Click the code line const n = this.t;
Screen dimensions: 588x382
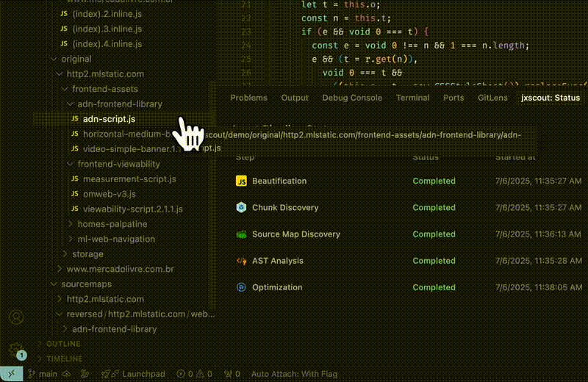click(x=346, y=18)
